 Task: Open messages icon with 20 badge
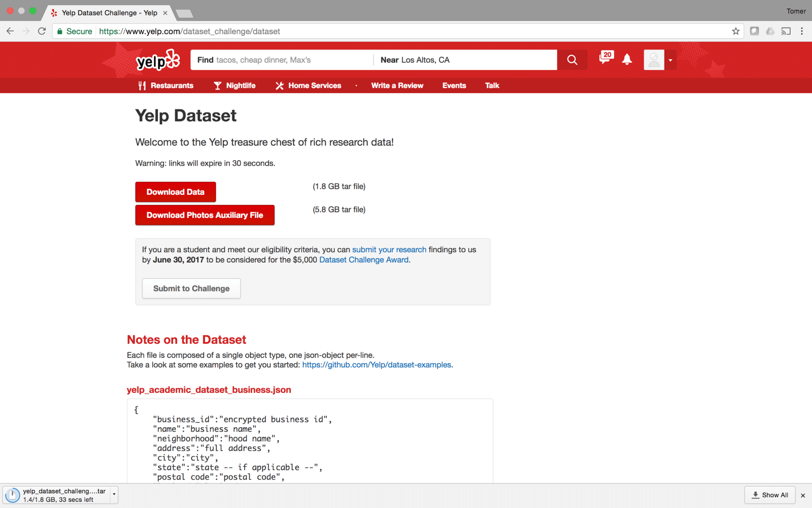[605, 59]
